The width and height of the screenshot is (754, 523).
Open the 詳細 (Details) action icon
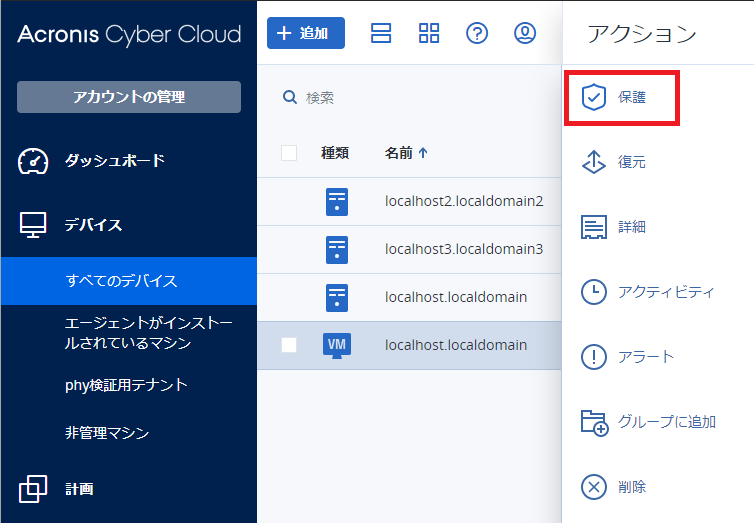pos(594,227)
